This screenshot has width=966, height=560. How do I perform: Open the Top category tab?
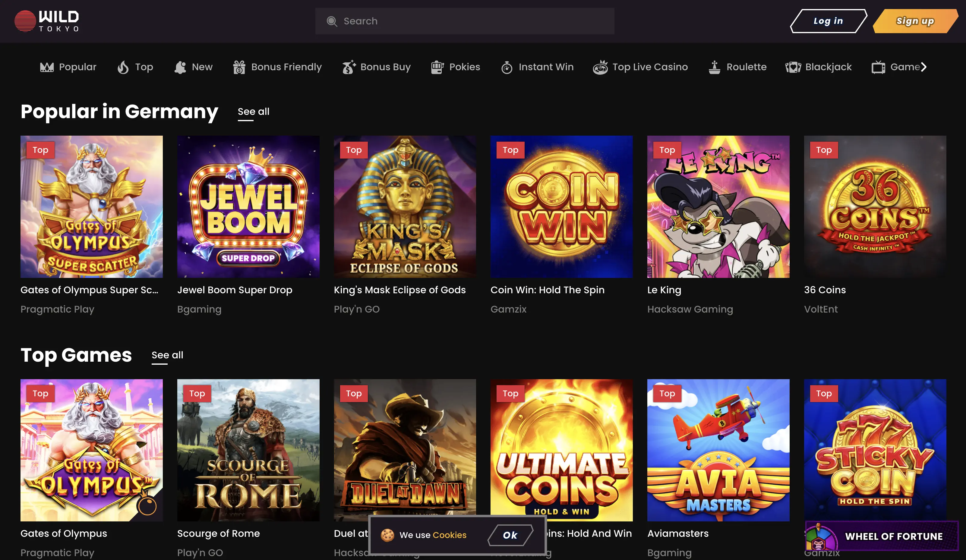(x=135, y=67)
